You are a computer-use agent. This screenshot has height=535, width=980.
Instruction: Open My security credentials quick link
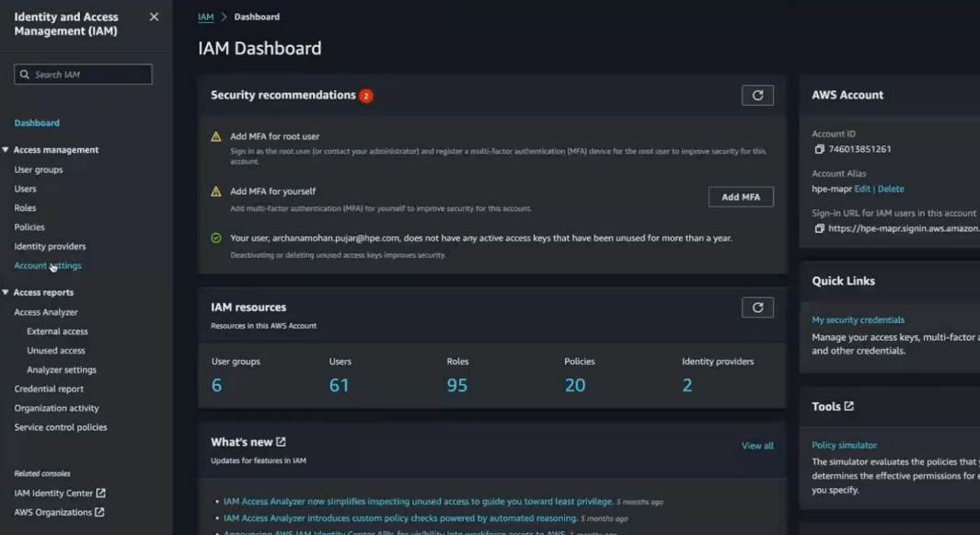tap(859, 320)
